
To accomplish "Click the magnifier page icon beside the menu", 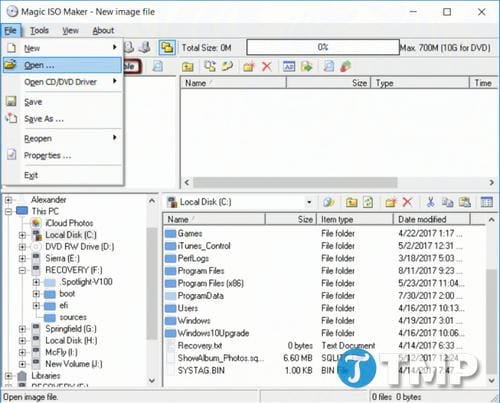I will [x=158, y=66].
